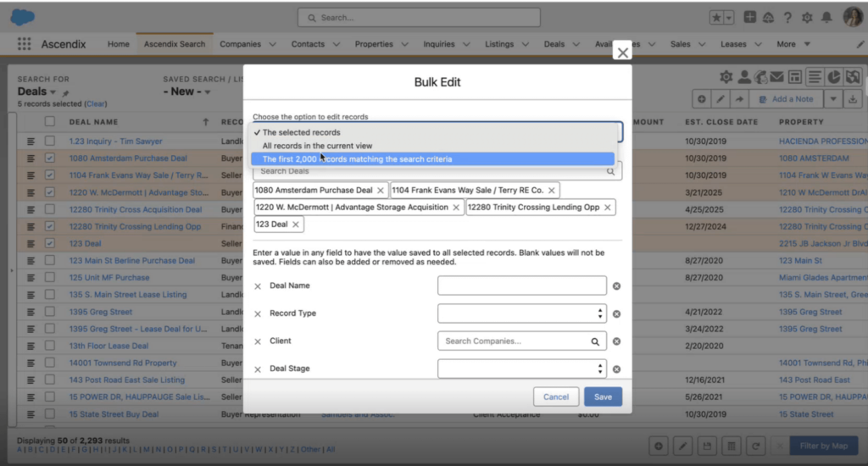The height and width of the screenshot is (466, 868).
Task: Open the app launcher grid icon
Action: pos(24,44)
